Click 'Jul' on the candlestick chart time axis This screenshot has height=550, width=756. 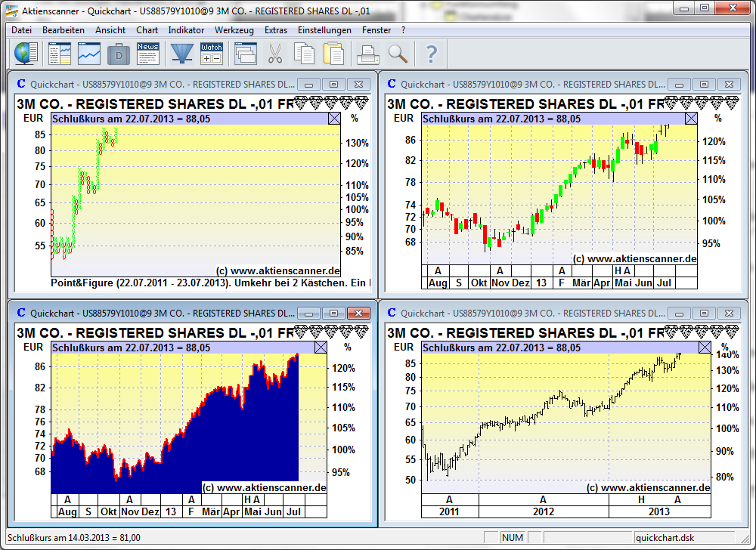pyautogui.click(x=664, y=283)
